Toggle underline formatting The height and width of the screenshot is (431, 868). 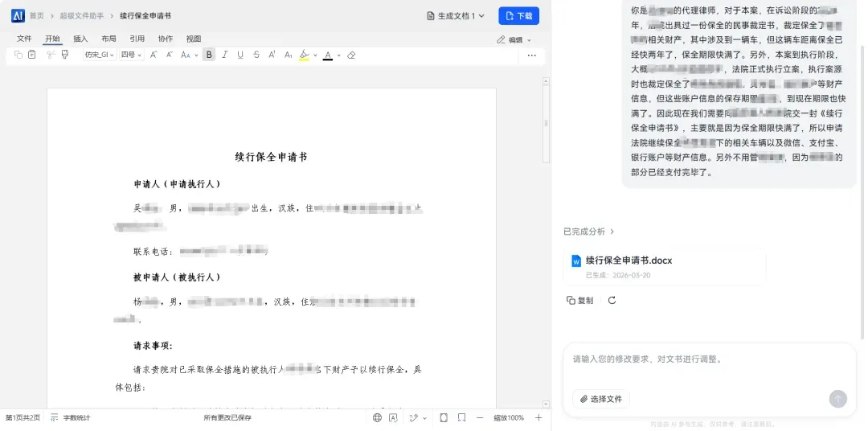tap(240, 55)
